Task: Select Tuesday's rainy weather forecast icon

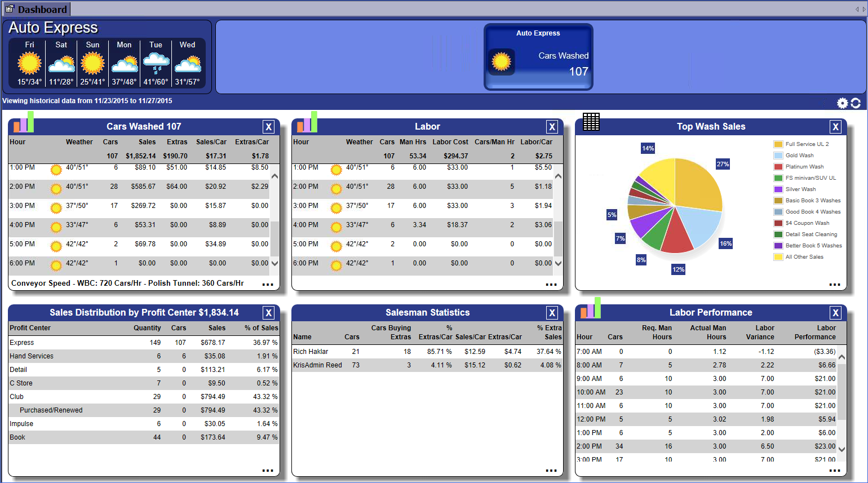Action: coord(156,63)
